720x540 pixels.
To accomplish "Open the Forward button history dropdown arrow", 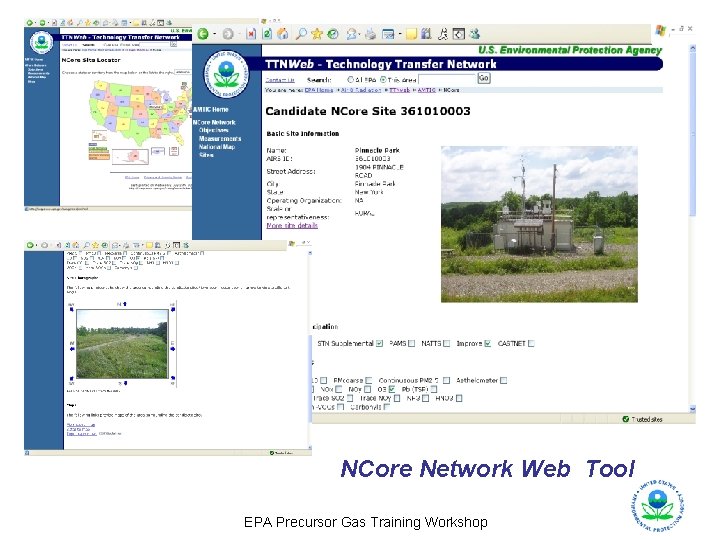I will click(239, 34).
